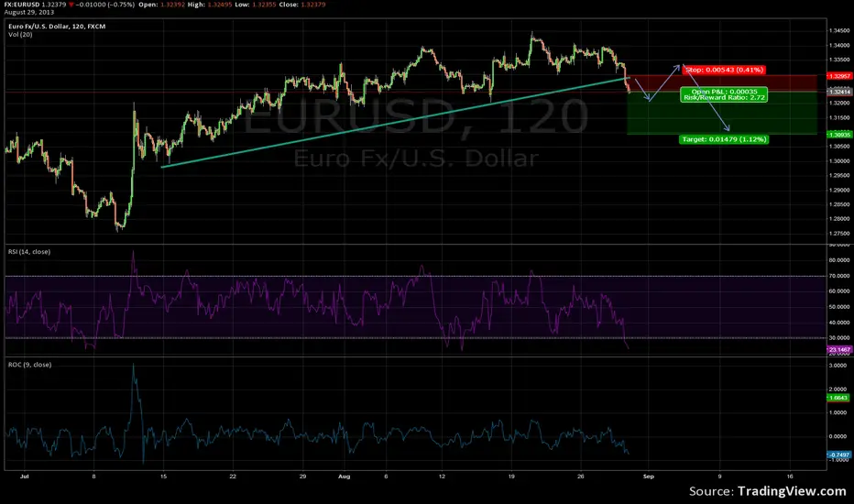The width and height of the screenshot is (854, 504).
Task: Click the 3.0000 ROC axis label
Action: click(x=838, y=366)
